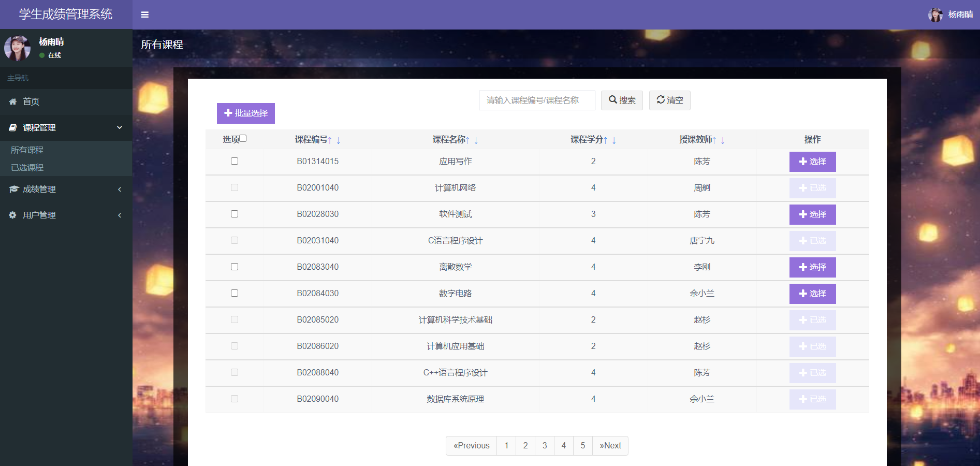Click the 杨雨晴 username in top-right

pos(960,14)
